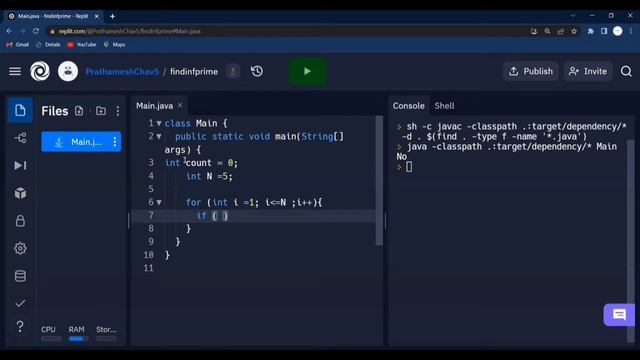Open the Replit hamburger menu
This screenshot has width=640, height=360.
(15, 71)
